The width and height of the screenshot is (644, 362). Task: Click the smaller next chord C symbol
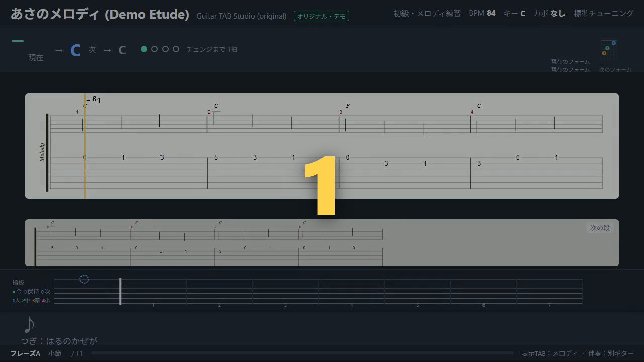(122, 50)
